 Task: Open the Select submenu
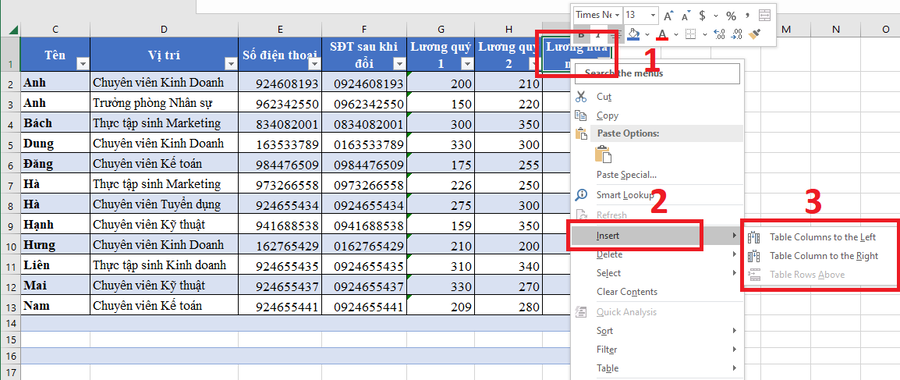(658, 273)
